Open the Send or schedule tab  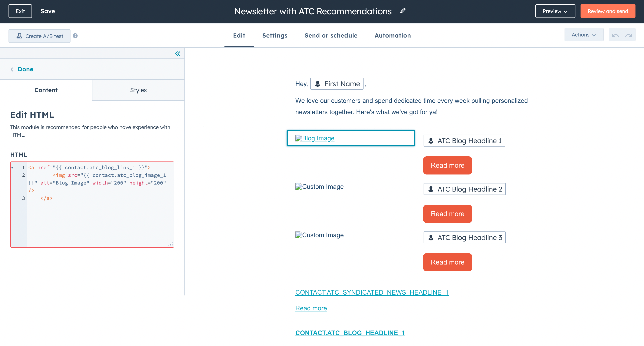click(331, 36)
